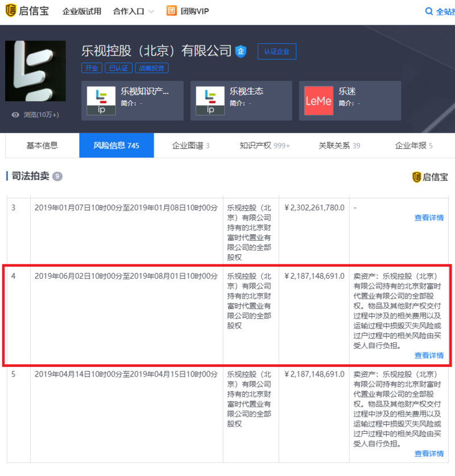Open the 企业版试用 menu item

[x=81, y=11]
